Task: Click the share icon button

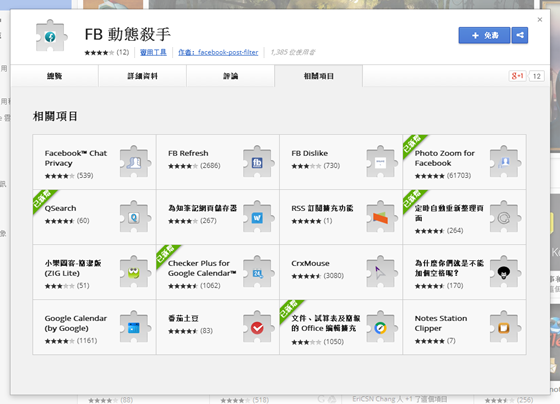Action: 520,35
